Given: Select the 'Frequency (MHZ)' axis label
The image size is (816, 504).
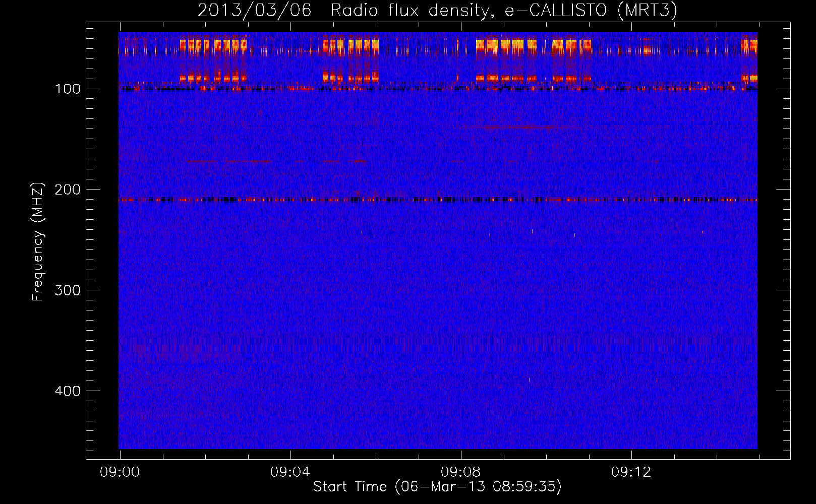Looking at the screenshot, I should [38, 242].
